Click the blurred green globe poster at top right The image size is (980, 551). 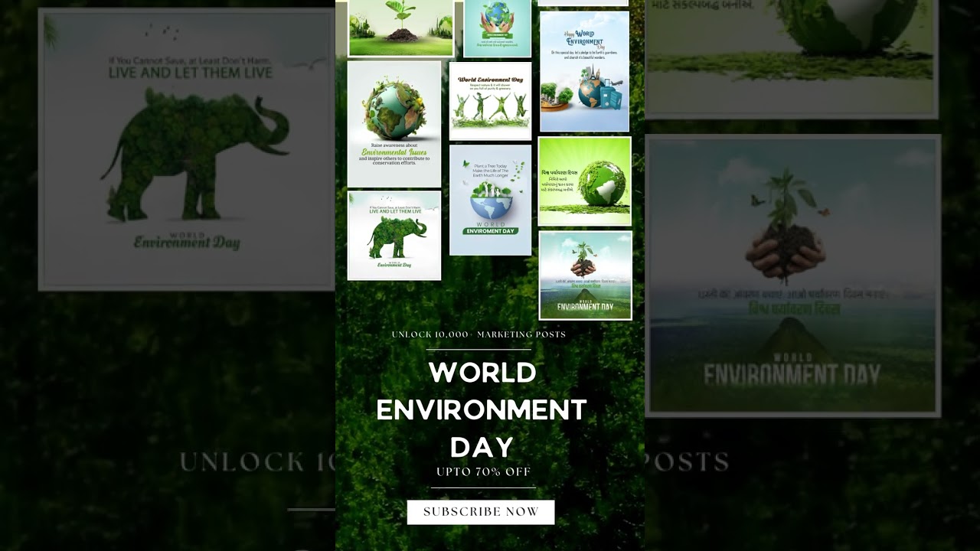(x=792, y=59)
